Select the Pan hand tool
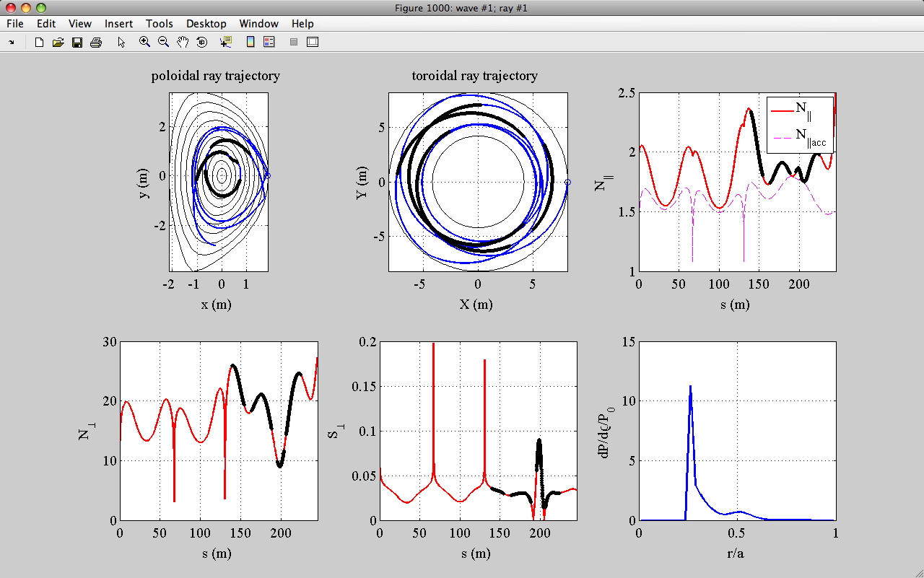 tap(183, 43)
